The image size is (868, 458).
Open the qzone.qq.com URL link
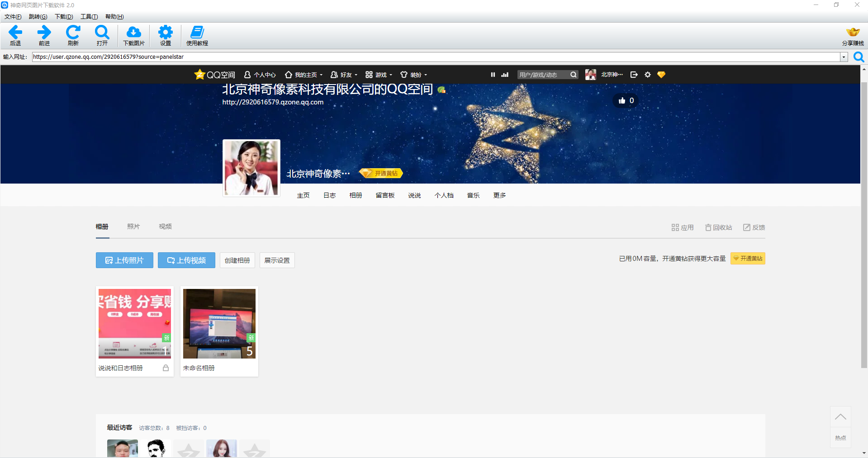273,102
